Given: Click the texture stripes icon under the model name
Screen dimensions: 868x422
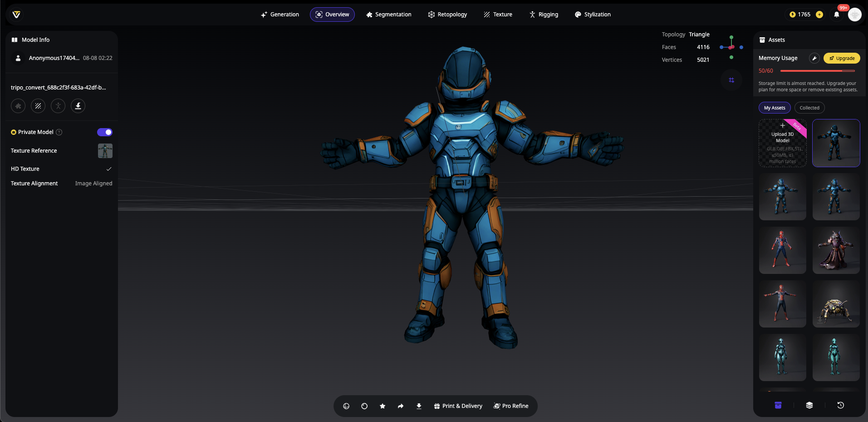Looking at the screenshot, I should 38,106.
